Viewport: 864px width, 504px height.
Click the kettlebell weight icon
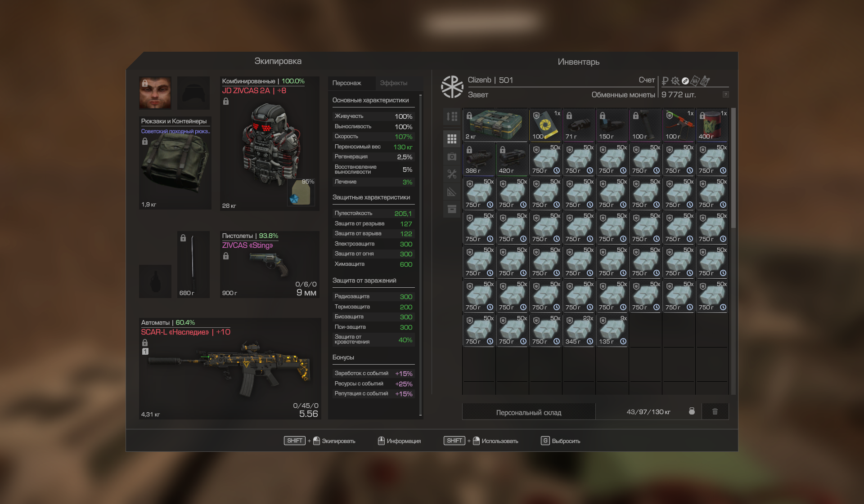tap(692, 411)
